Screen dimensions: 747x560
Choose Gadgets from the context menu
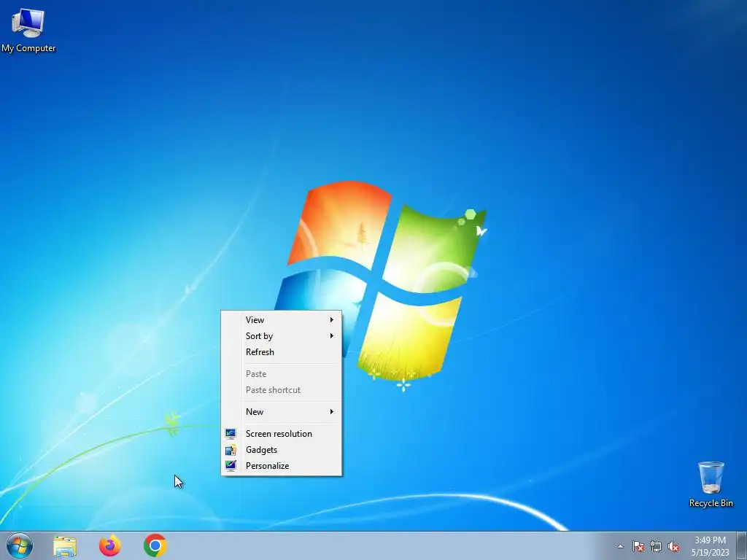click(x=281, y=450)
